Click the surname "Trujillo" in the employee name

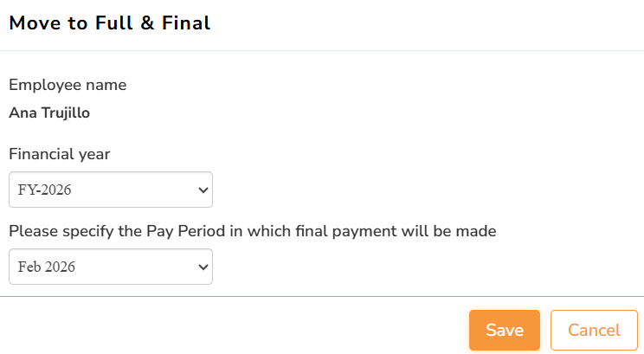[x=65, y=113]
